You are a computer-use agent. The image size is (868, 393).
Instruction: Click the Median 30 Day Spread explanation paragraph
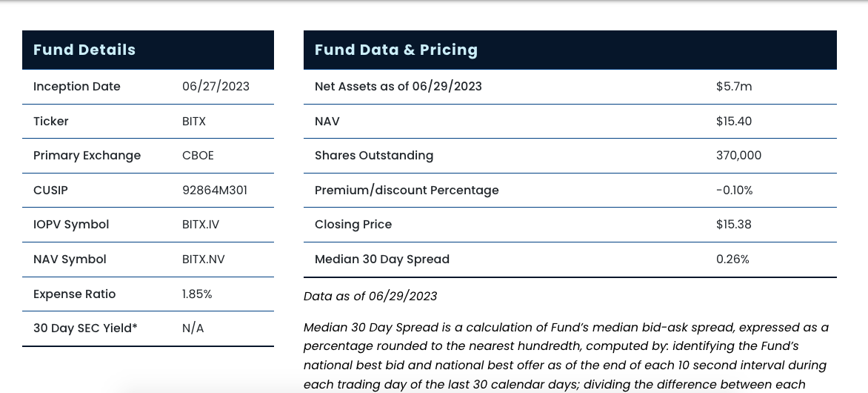coord(566,355)
